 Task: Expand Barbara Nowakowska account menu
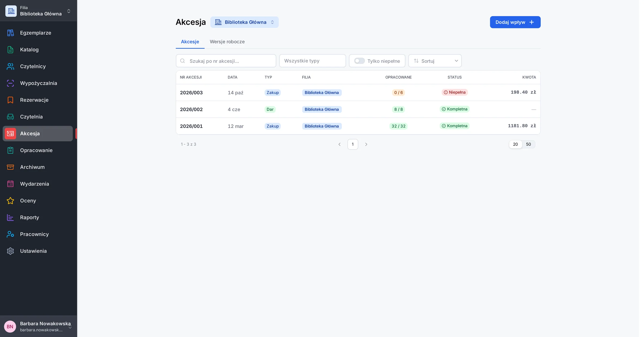click(38, 327)
